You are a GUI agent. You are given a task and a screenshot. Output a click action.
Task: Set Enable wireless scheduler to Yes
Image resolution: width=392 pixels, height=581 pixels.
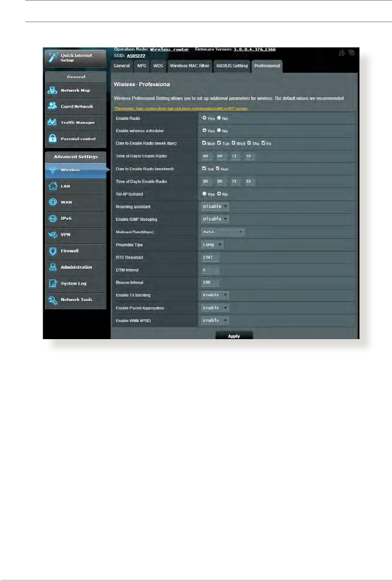tap(204, 130)
